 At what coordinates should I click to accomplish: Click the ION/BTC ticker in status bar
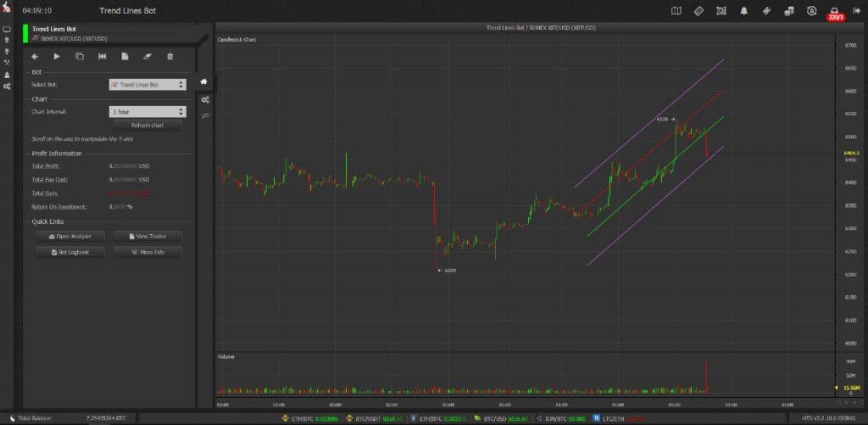(561, 418)
